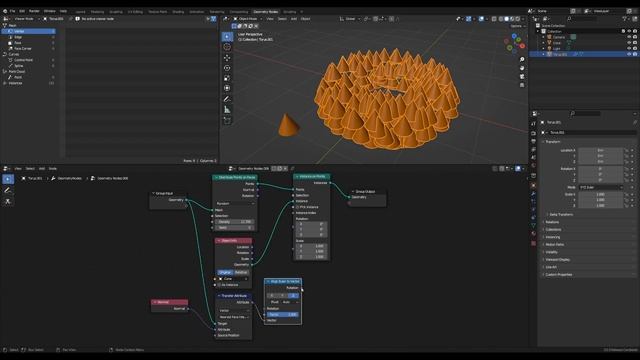Screen dimensions: 640x360
Task: Click the viewport pan hand icon
Action: point(522,68)
